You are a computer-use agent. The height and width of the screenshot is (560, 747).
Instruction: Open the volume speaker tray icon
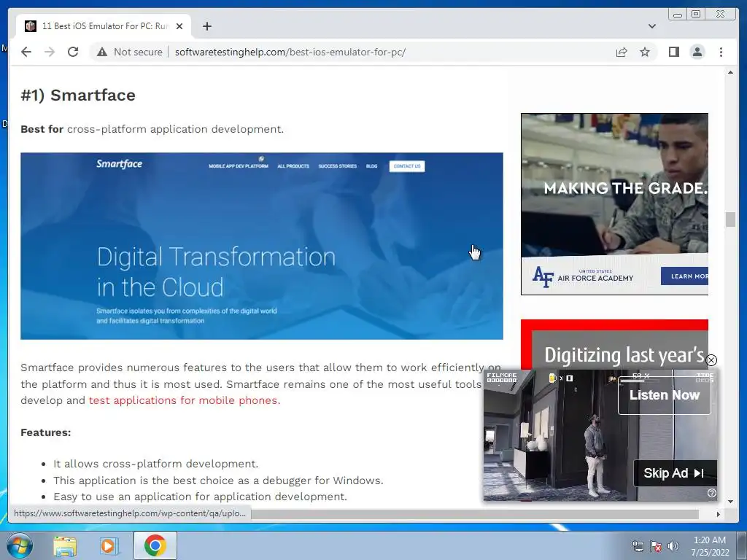coord(673,546)
